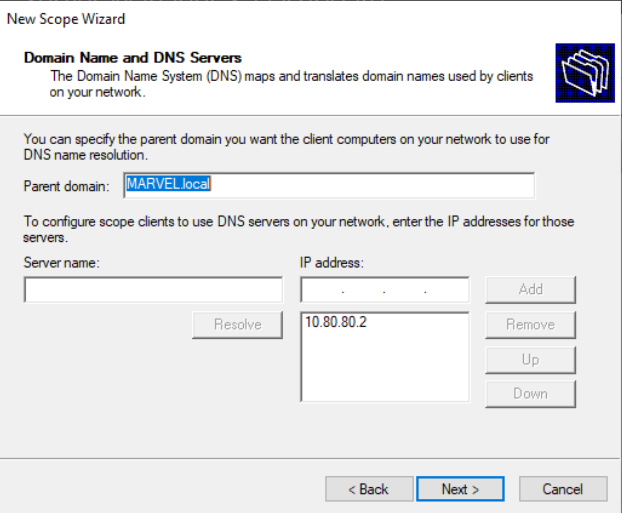Proceed with the Next button
This screenshot has width=622, height=513.
pyautogui.click(x=460, y=489)
